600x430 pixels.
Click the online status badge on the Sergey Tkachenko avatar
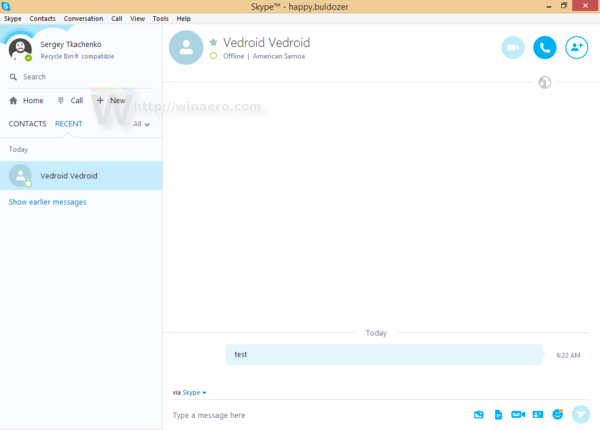(x=28, y=58)
